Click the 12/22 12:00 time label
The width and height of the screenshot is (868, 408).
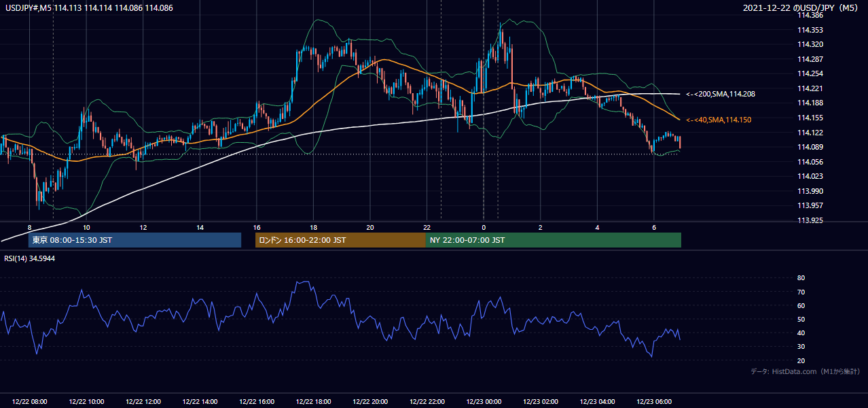(143, 402)
